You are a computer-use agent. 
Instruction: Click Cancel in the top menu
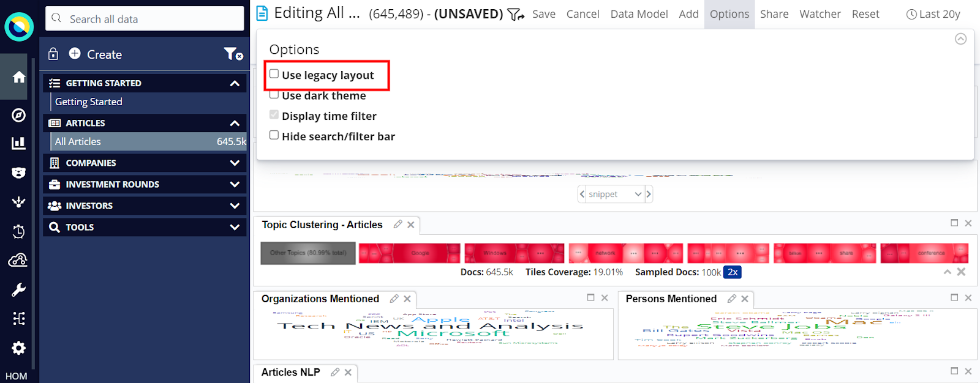point(582,14)
